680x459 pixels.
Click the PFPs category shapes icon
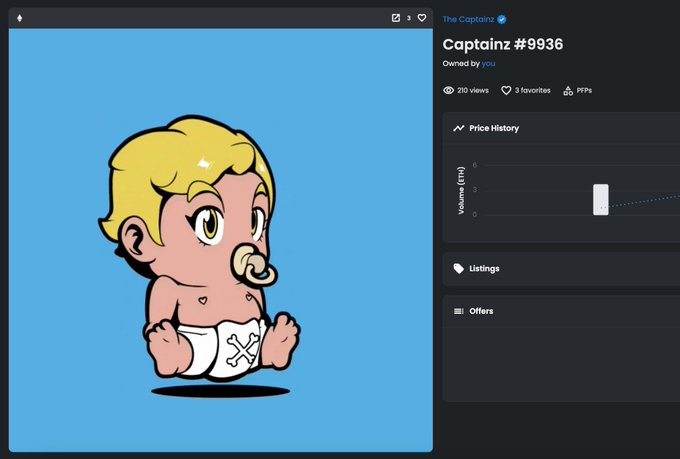pyautogui.click(x=568, y=90)
